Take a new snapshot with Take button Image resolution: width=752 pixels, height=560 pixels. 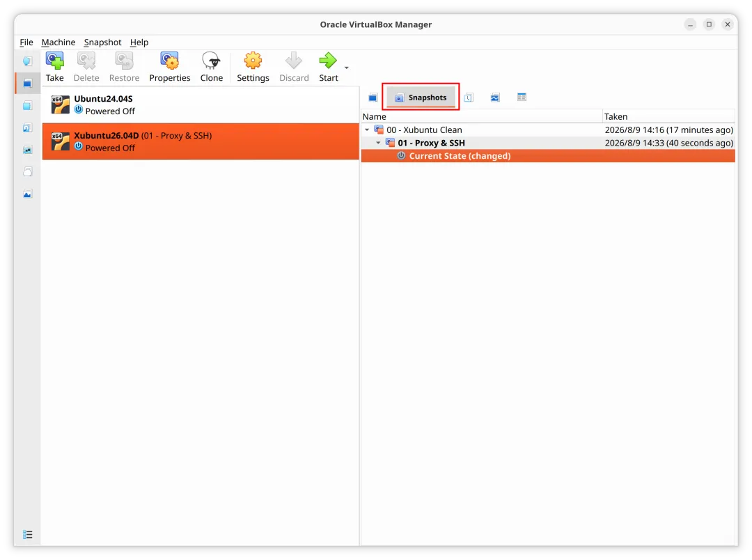[x=55, y=67]
